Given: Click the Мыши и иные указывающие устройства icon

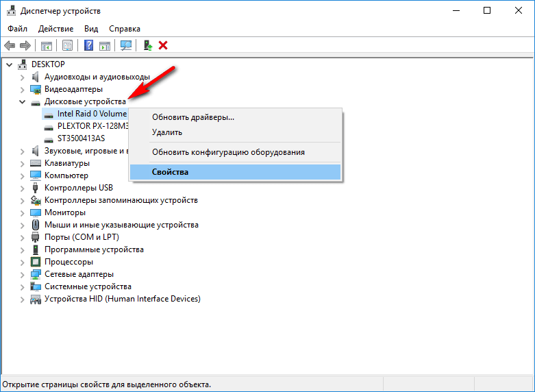Looking at the screenshot, I should [x=36, y=225].
